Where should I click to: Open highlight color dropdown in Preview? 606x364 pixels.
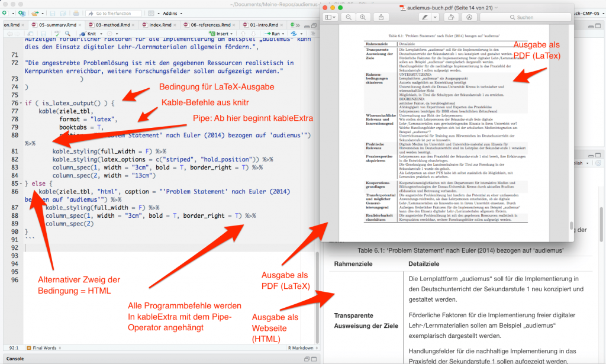point(435,17)
